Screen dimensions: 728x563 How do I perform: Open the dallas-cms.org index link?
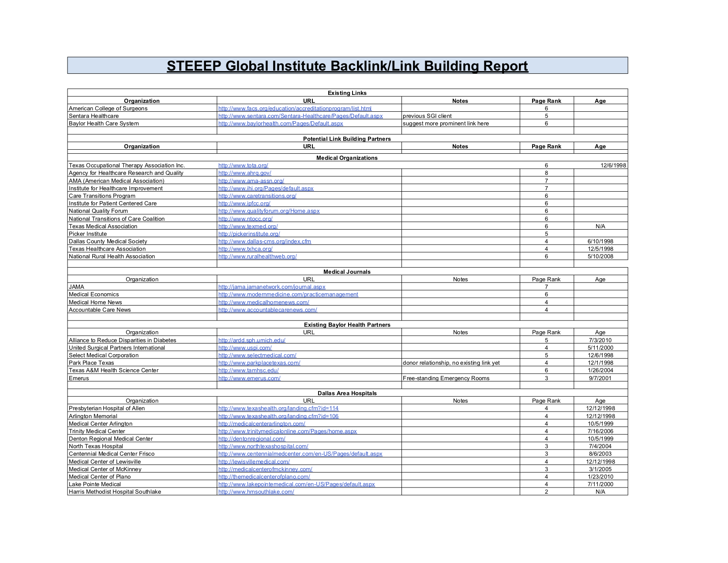point(265,241)
